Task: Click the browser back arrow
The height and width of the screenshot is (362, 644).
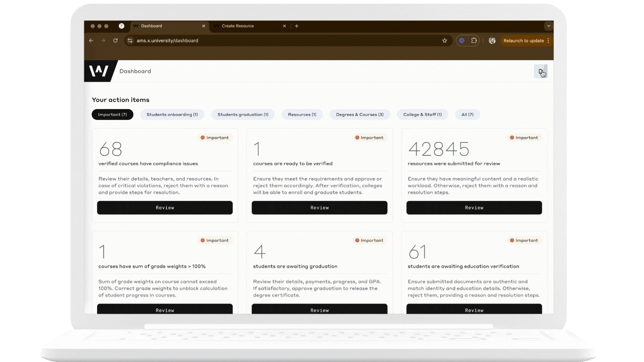Action: point(91,41)
